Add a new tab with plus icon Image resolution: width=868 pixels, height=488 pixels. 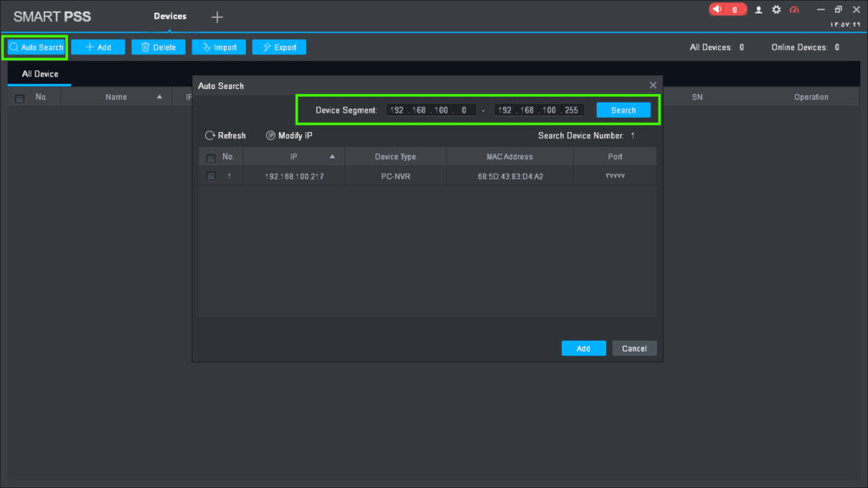217,17
